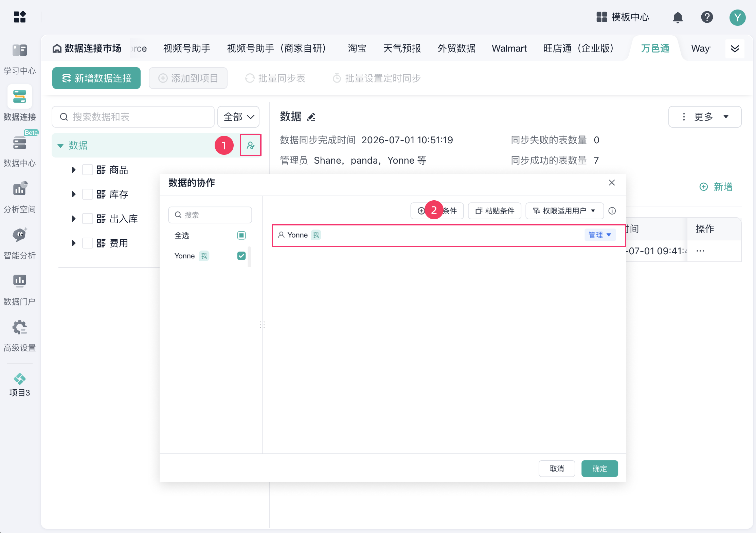
Task: Click 粘贴条件 button
Action: click(495, 211)
